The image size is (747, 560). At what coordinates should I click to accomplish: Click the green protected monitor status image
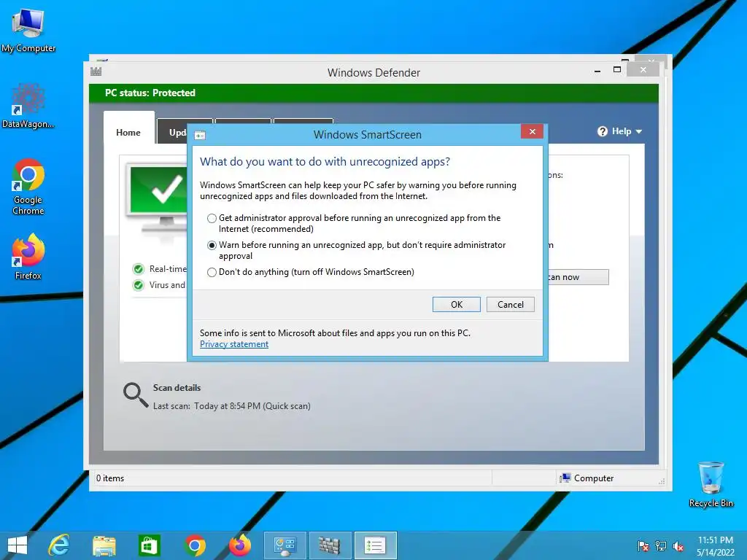[158, 198]
